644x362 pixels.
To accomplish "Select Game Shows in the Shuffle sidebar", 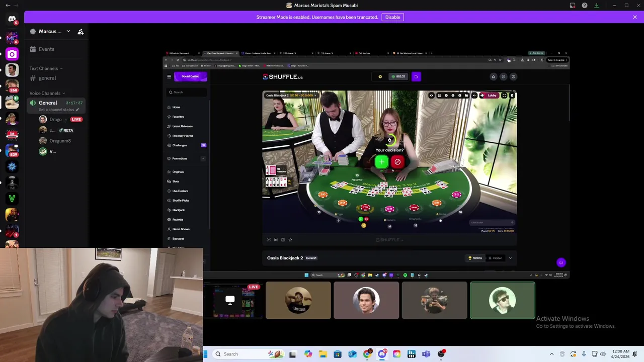I will pos(181,229).
